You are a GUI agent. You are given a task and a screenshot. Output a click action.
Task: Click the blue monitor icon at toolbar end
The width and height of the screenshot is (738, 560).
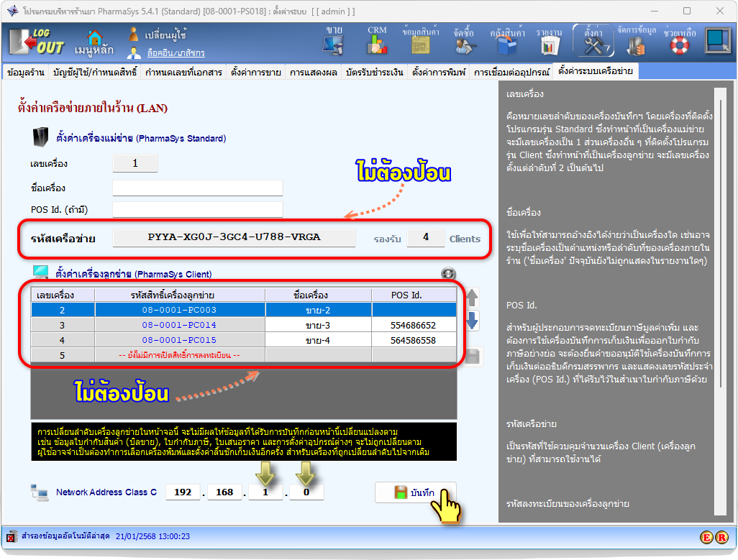[717, 42]
